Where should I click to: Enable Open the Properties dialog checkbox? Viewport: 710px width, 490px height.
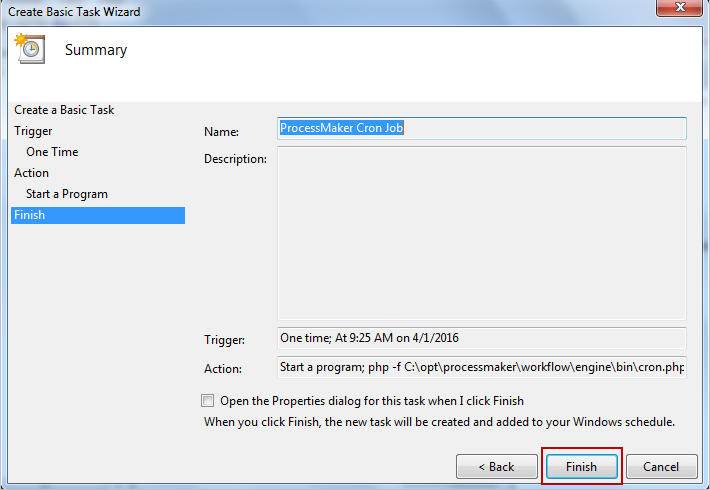click(208, 400)
